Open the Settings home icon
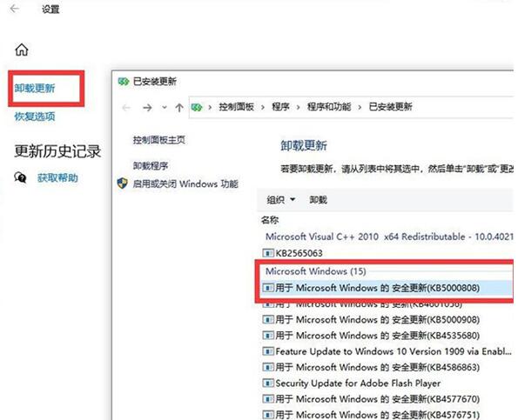This screenshot has height=420, width=518. point(22,50)
